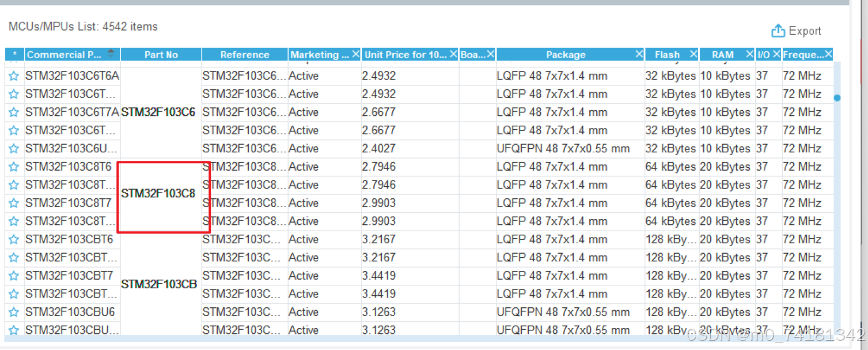Click the Export icon above the table
Viewport: 868px width, 350px height.
(x=778, y=31)
